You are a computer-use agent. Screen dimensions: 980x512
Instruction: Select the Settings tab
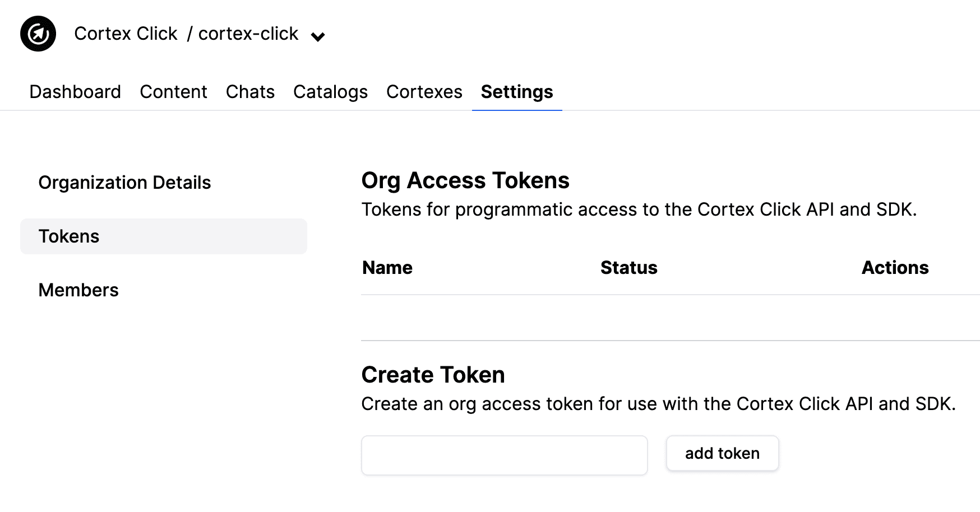517,92
